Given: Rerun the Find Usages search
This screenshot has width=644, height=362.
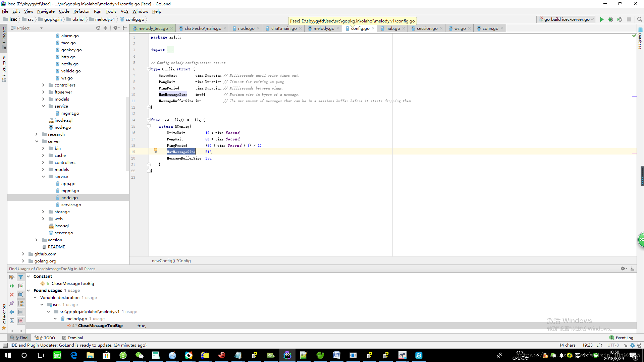Looking at the screenshot, I should click(12, 286).
